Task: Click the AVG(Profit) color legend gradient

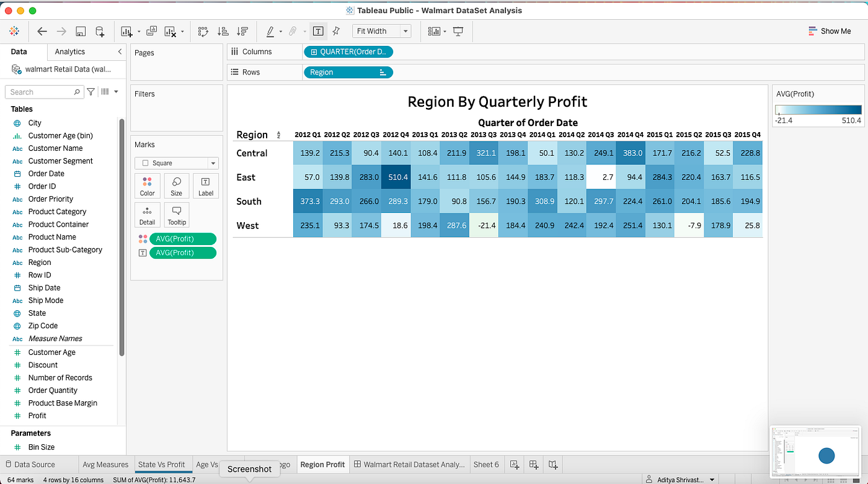Action: pos(817,108)
